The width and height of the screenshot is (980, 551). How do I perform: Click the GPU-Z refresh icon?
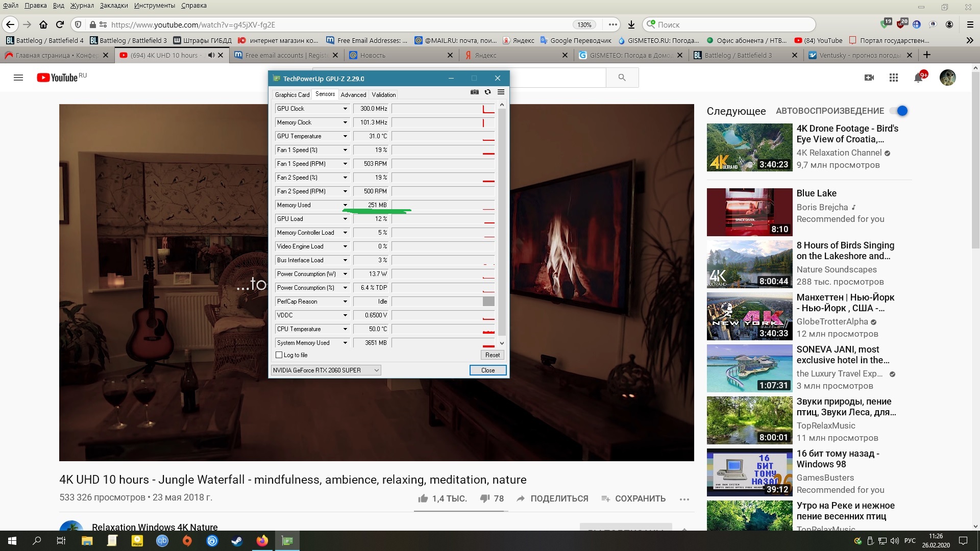pos(488,92)
